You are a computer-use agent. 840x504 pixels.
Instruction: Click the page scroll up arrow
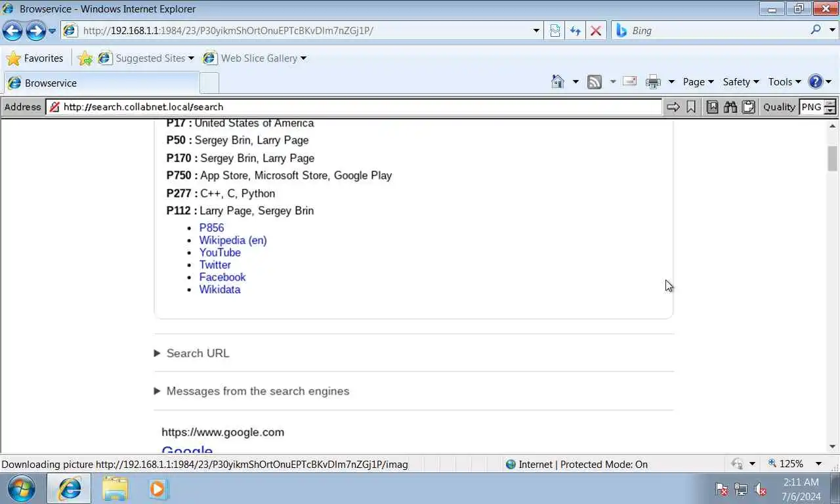[833, 125]
